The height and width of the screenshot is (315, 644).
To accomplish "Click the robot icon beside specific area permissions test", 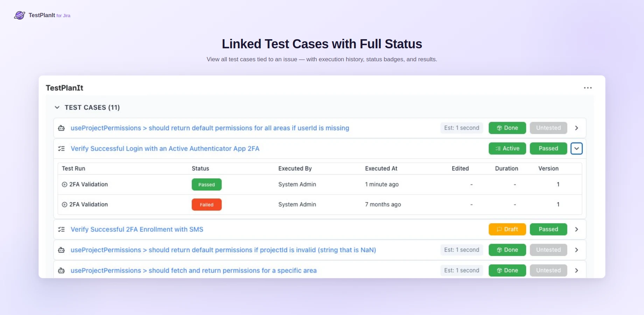I will (x=61, y=270).
